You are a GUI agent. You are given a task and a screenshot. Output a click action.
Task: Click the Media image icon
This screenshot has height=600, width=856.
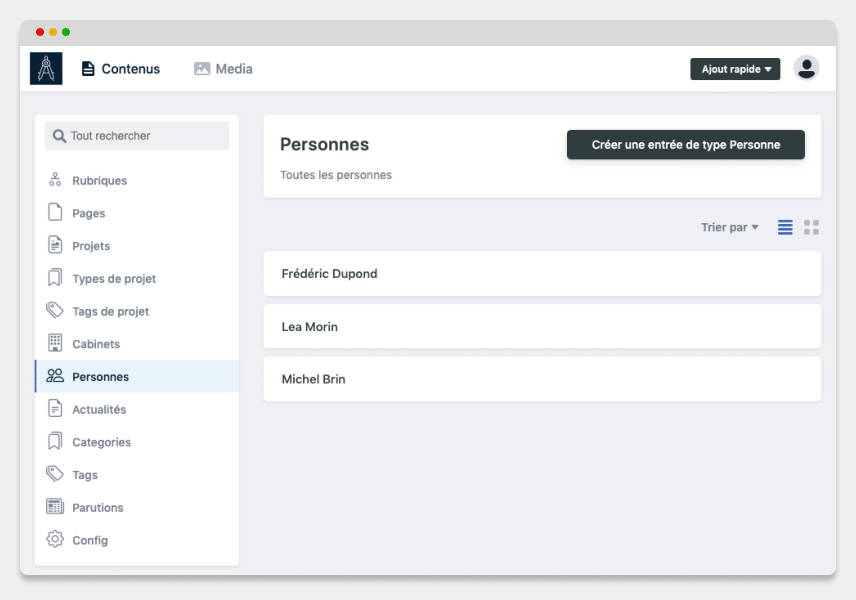tap(202, 69)
